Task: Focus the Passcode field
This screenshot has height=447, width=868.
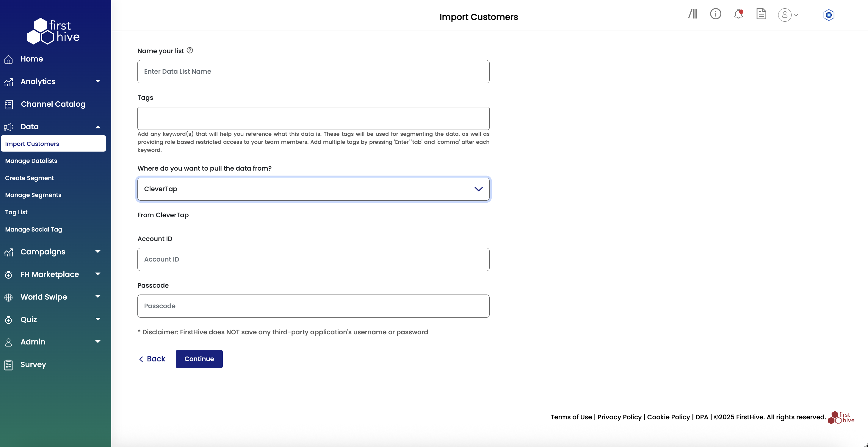Action: coord(313,306)
